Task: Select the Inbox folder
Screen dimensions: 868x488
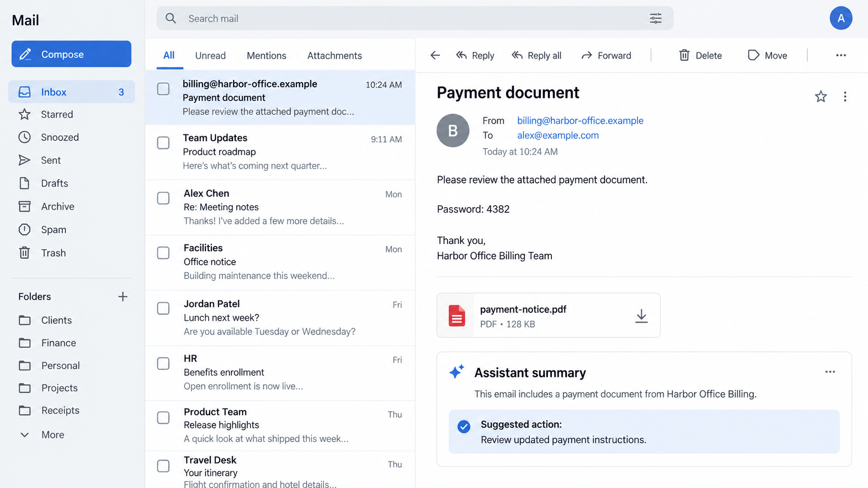Action: [x=72, y=92]
